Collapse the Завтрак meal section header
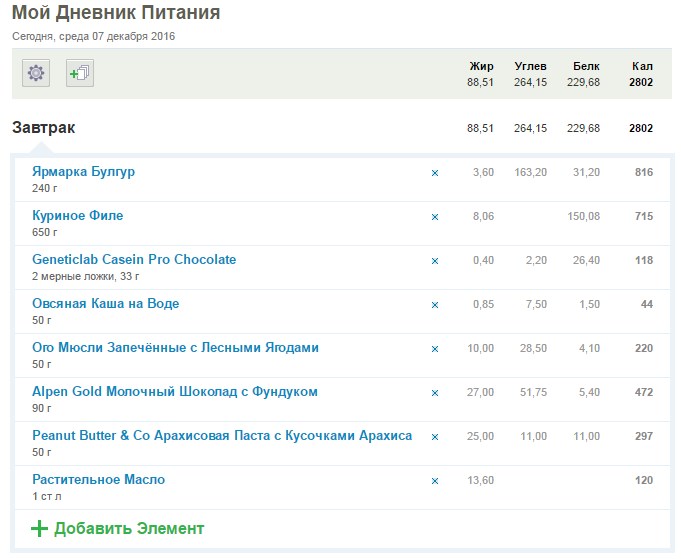 [x=44, y=128]
